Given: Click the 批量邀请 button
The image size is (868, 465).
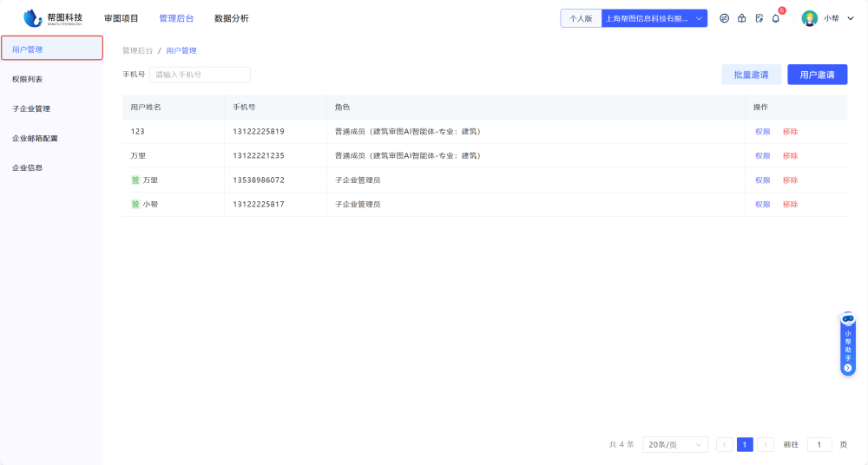Looking at the screenshot, I should tap(751, 75).
